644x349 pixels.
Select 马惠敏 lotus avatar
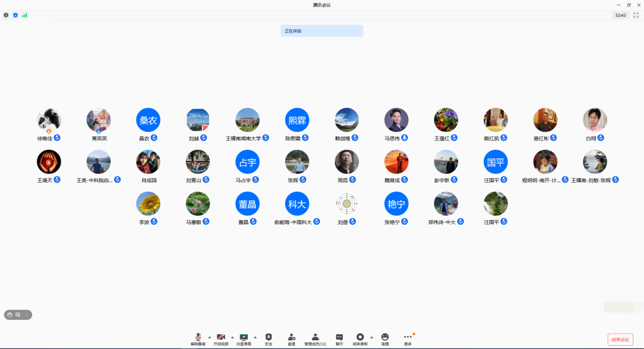pos(198,204)
